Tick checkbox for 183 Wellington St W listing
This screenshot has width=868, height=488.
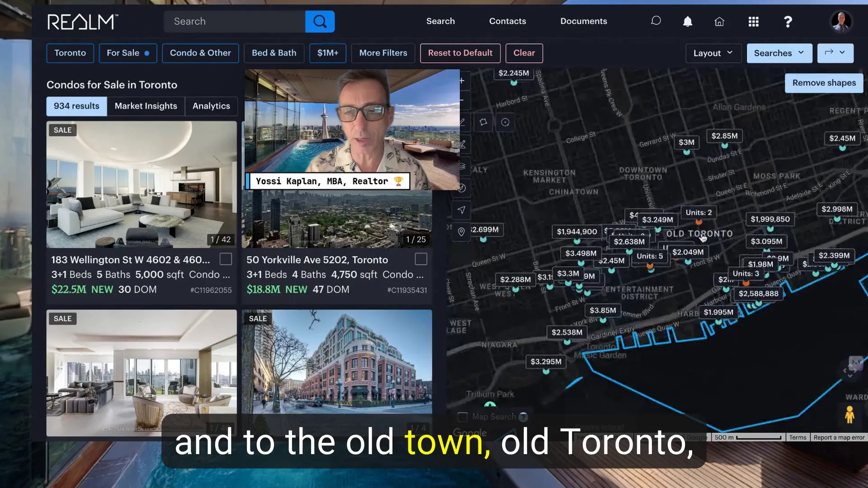point(226,259)
